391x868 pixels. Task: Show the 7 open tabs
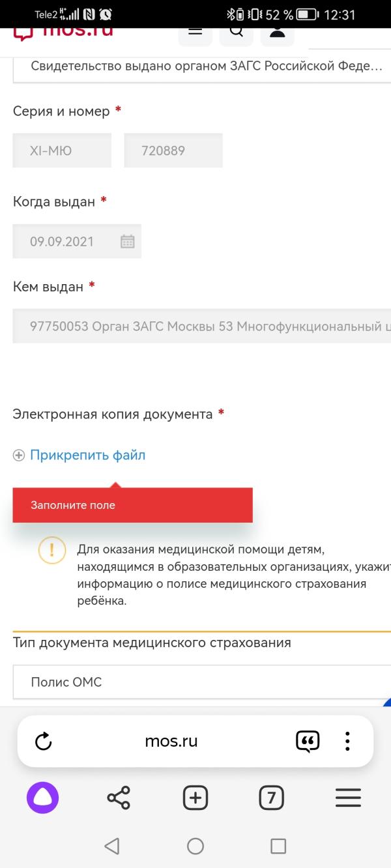272,798
